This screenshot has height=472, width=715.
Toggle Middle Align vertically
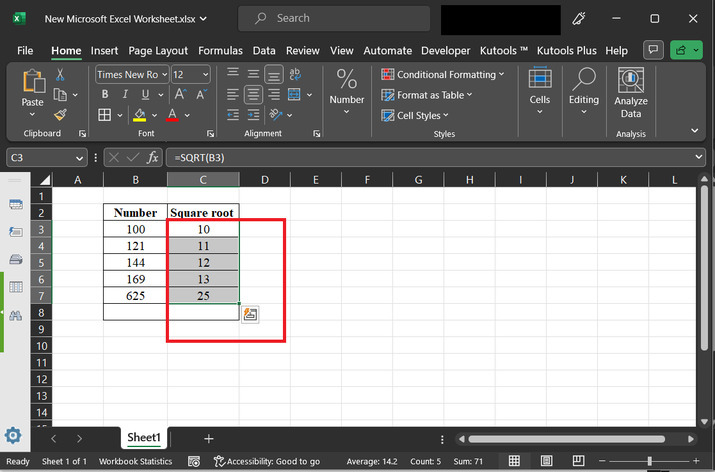tap(253, 74)
